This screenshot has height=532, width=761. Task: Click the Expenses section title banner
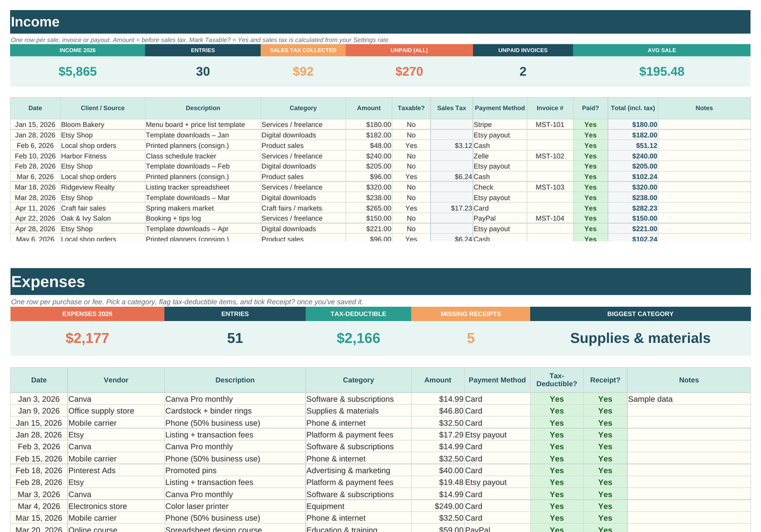pyautogui.click(x=380, y=282)
